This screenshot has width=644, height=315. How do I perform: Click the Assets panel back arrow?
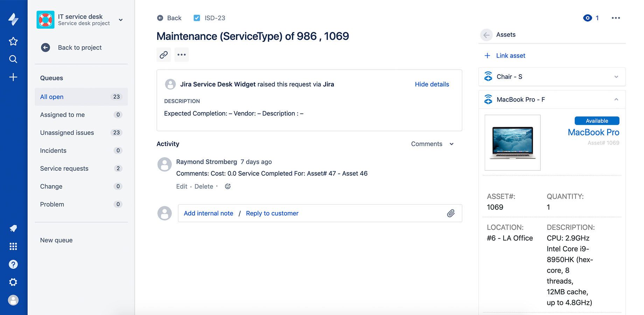pyautogui.click(x=486, y=35)
